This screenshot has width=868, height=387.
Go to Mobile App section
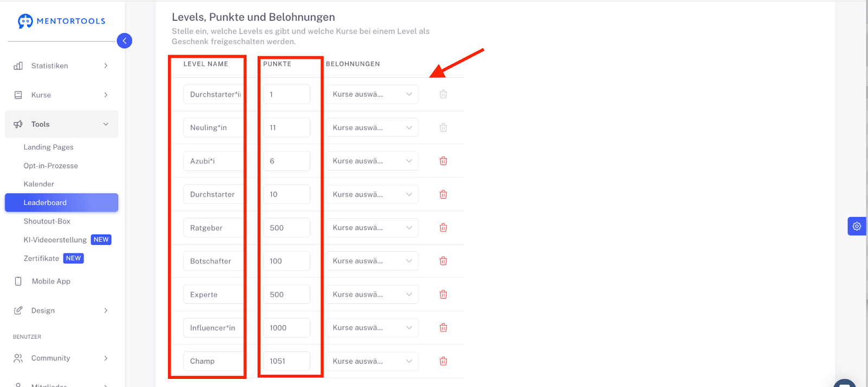[x=51, y=281]
